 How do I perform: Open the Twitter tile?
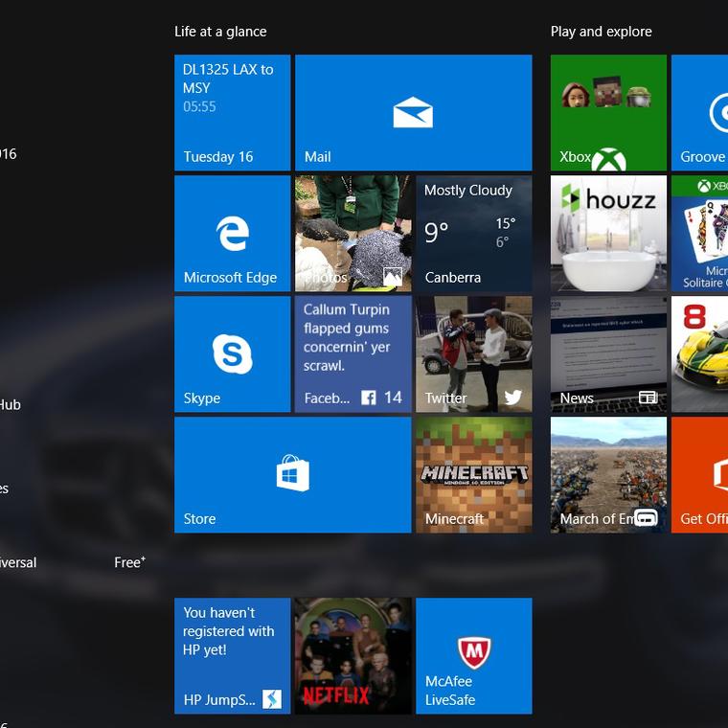click(473, 354)
